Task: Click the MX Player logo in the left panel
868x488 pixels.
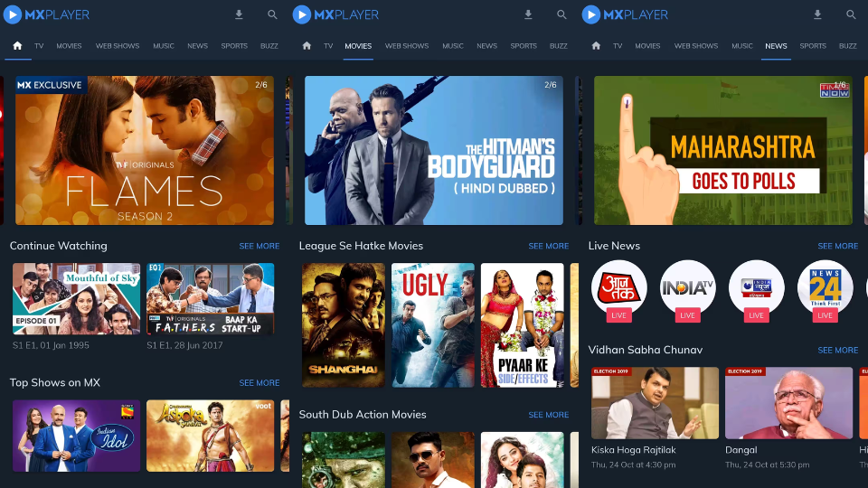Action: pyautogui.click(x=46, y=15)
